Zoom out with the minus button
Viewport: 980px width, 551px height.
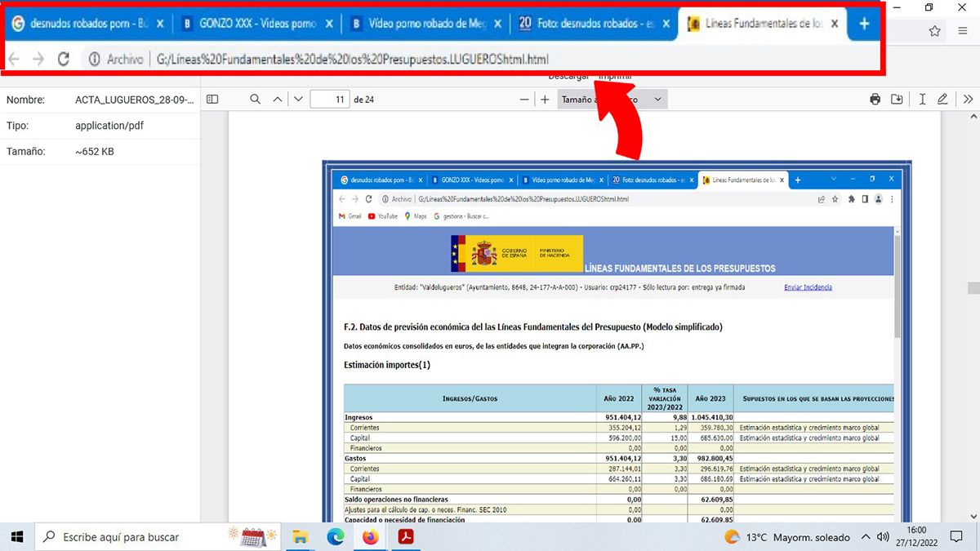[x=524, y=100]
